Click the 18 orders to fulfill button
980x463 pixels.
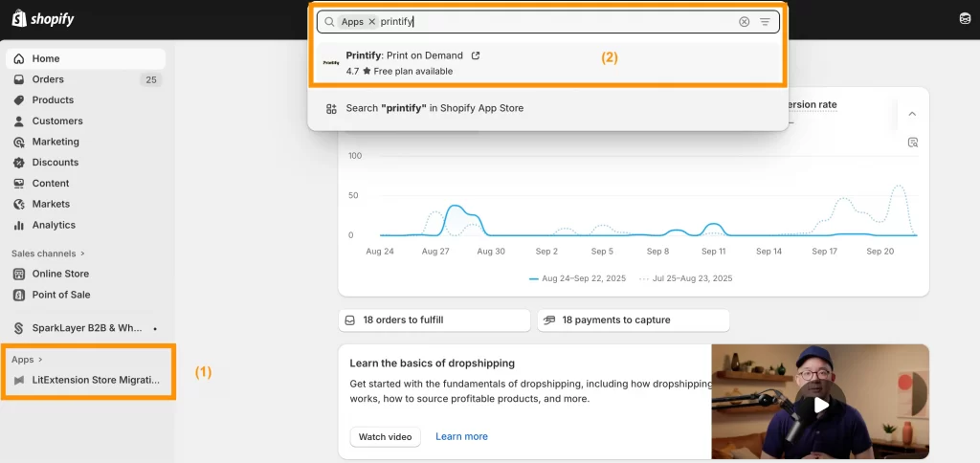coord(434,320)
